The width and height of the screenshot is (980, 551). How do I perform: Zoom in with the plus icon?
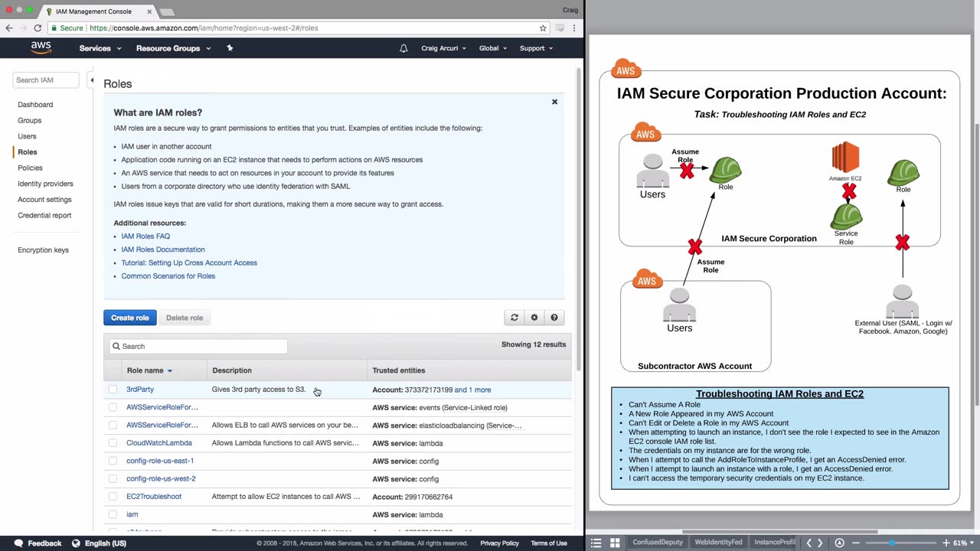[x=946, y=543]
